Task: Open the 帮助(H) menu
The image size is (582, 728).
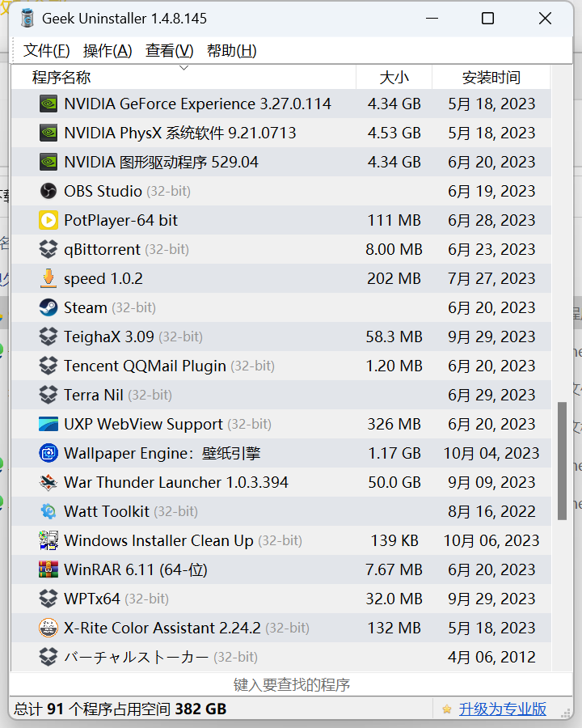Action: coord(232,51)
